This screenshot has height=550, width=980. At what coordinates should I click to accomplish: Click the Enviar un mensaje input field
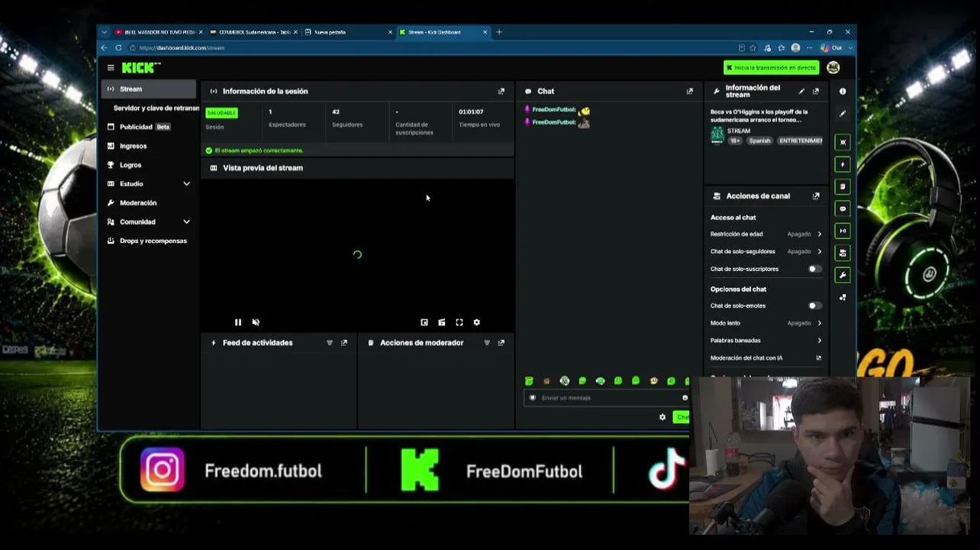[607, 398]
